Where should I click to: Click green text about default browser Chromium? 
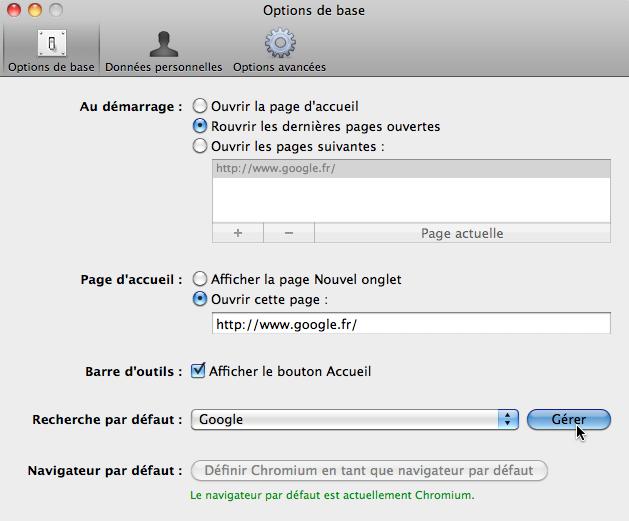(332, 495)
